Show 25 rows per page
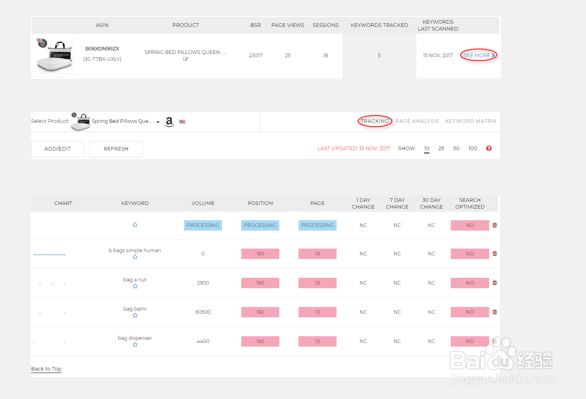Viewport: 586px width, 399px height. pyautogui.click(x=441, y=148)
